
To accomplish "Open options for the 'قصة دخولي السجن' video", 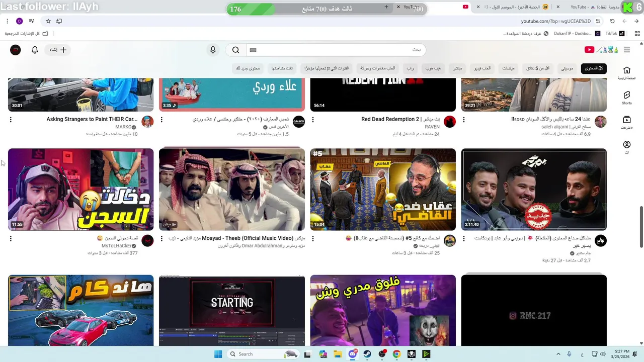I will coord(11,238).
